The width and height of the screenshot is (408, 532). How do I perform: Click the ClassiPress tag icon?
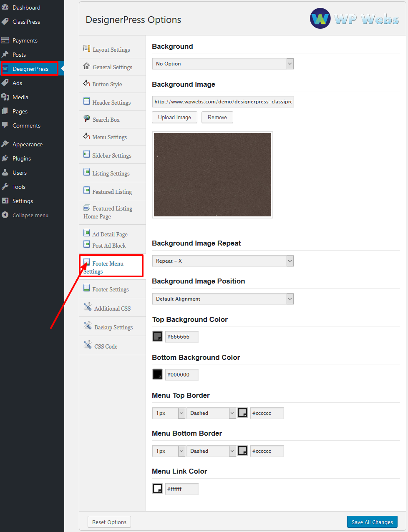[5, 22]
